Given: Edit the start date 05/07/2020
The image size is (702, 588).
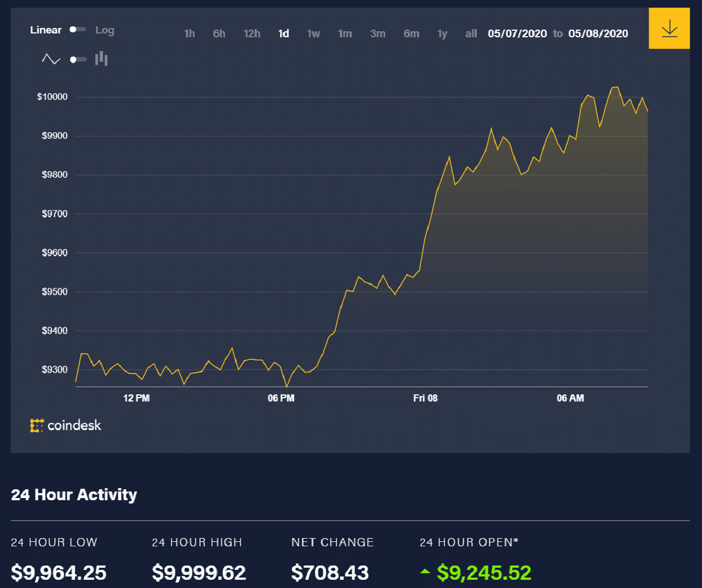Looking at the screenshot, I should (x=517, y=33).
